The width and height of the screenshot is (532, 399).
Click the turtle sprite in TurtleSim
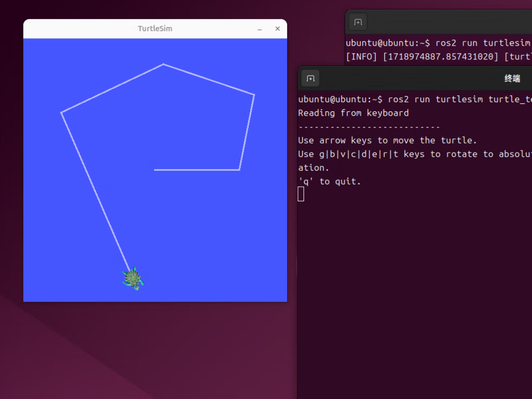click(x=133, y=278)
